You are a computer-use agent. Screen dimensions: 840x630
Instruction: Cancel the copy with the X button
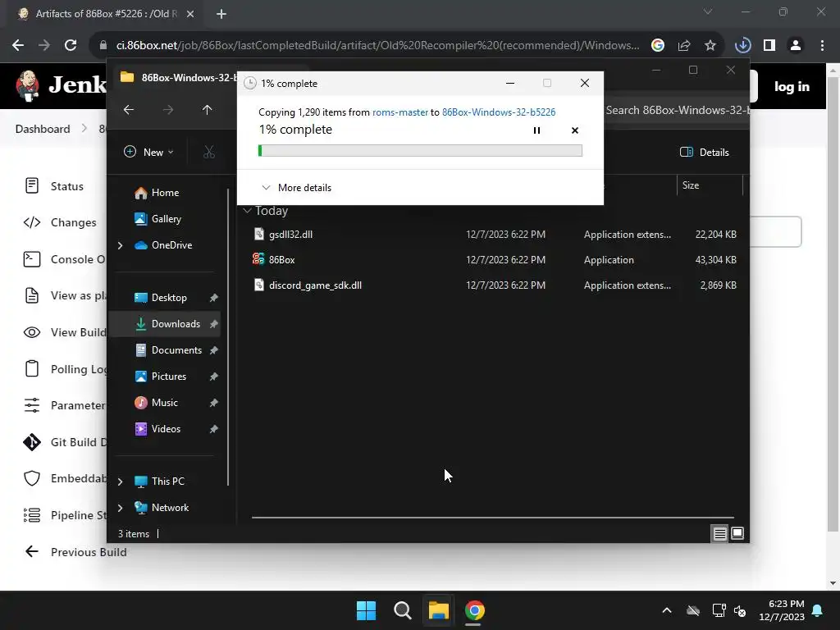[x=575, y=130]
